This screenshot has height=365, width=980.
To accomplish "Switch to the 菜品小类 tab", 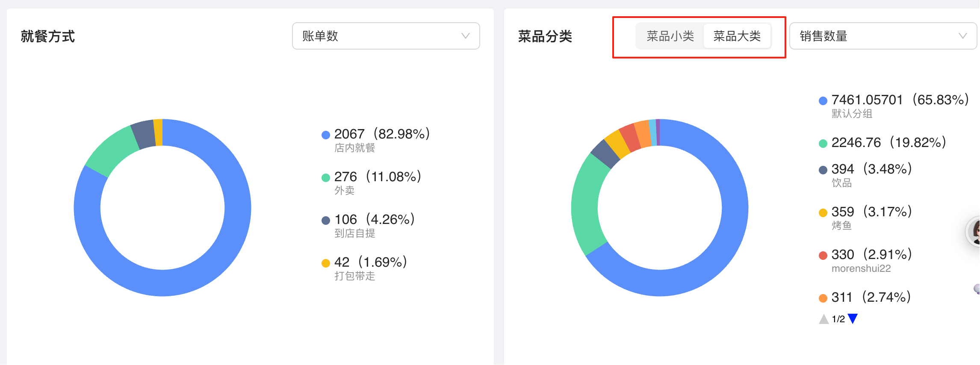I will click(670, 36).
